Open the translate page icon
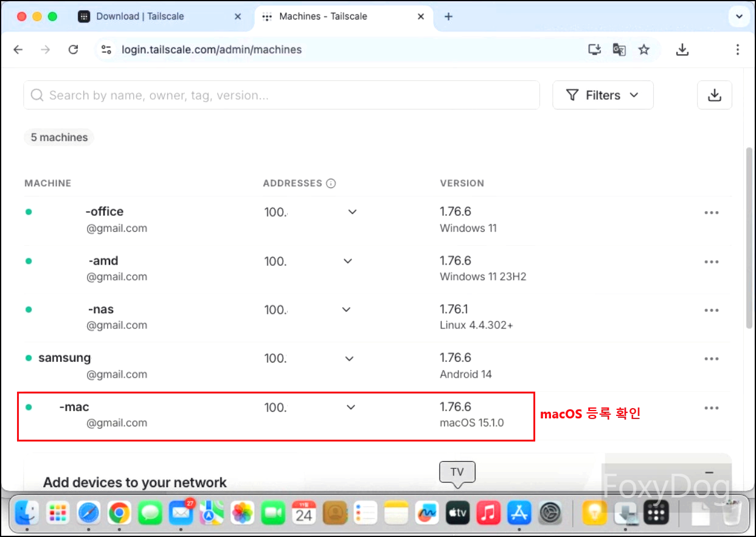The width and height of the screenshot is (756, 537). pyautogui.click(x=619, y=50)
